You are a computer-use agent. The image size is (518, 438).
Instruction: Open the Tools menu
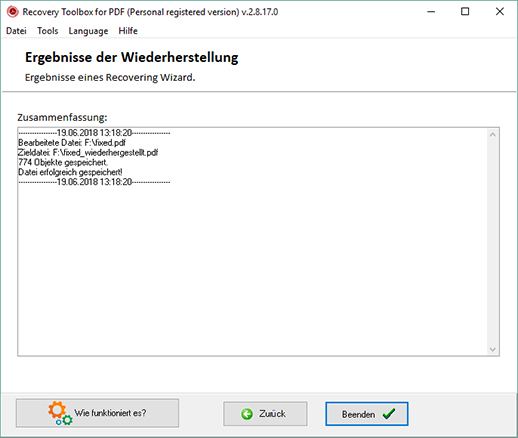tap(48, 31)
